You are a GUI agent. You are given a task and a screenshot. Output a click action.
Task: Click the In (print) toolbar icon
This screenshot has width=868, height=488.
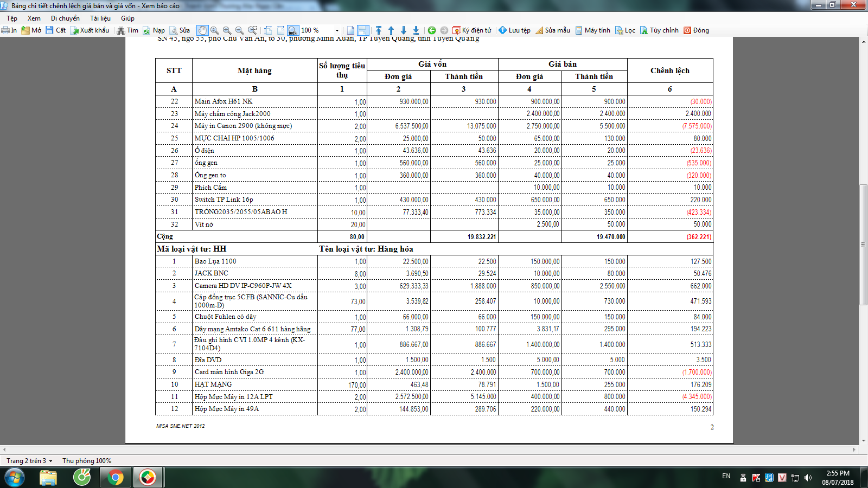[9, 30]
